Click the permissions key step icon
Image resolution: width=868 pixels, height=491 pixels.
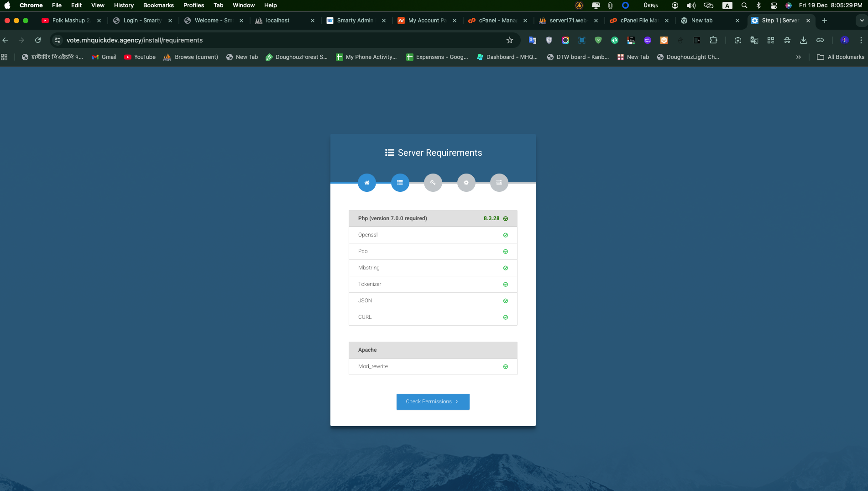tap(433, 183)
